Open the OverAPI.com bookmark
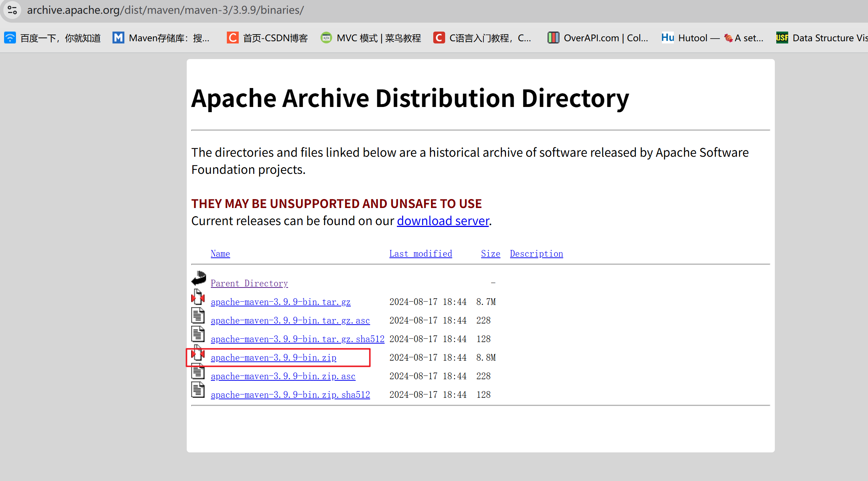Viewport: 868px width, 481px height. pos(598,38)
